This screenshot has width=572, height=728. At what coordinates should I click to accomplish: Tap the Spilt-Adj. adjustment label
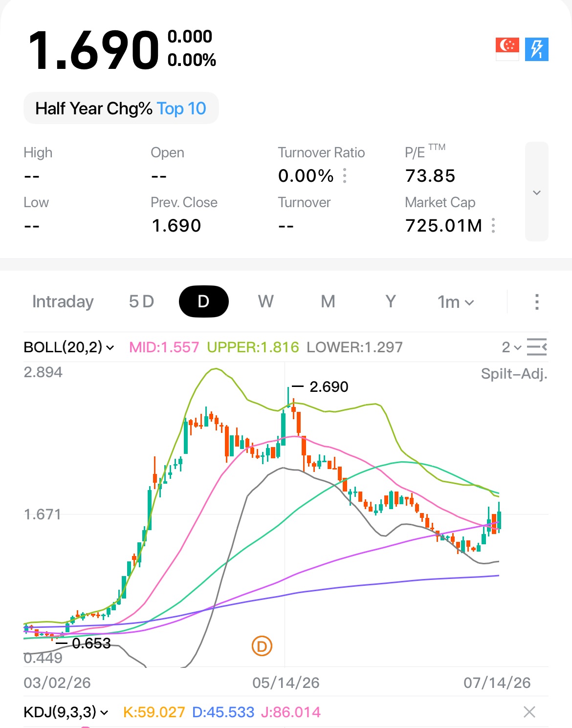click(x=514, y=374)
